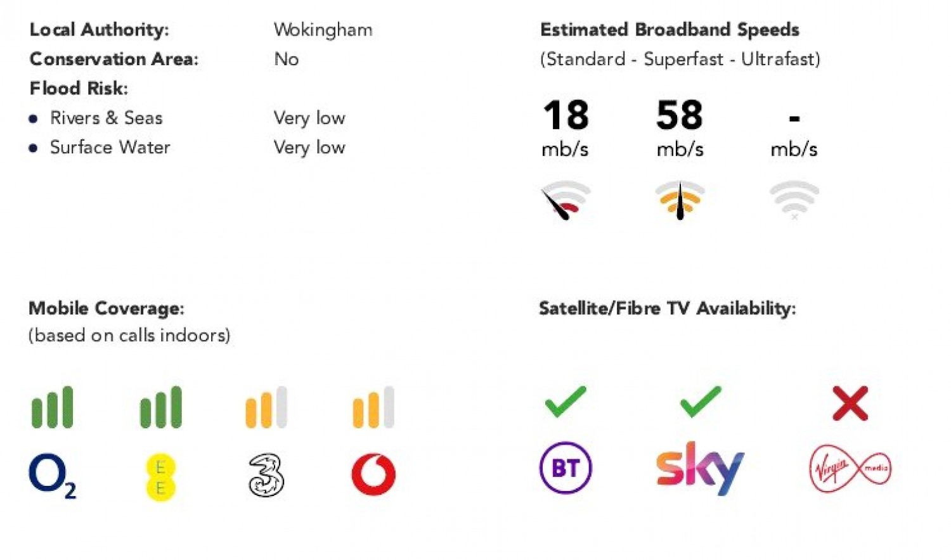Click the 58 mb/s superfast speed value
Viewport: 951px width, 560px height.
[680, 115]
